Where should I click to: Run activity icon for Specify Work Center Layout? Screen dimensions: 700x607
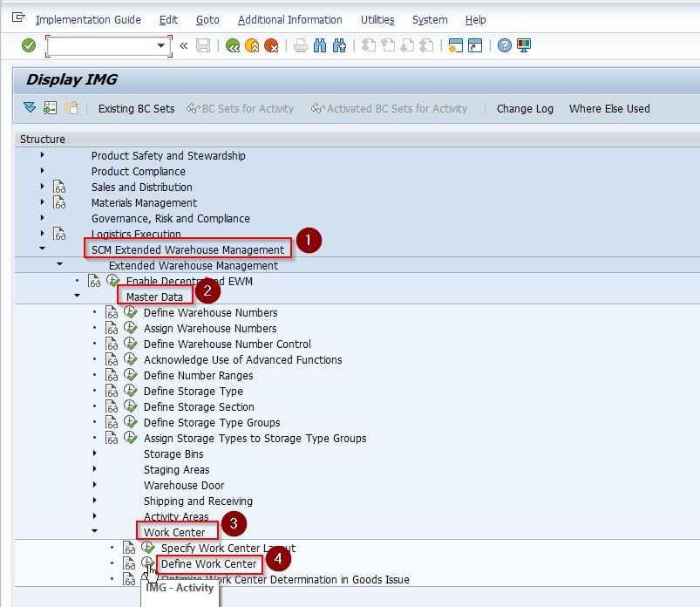point(148,547)
